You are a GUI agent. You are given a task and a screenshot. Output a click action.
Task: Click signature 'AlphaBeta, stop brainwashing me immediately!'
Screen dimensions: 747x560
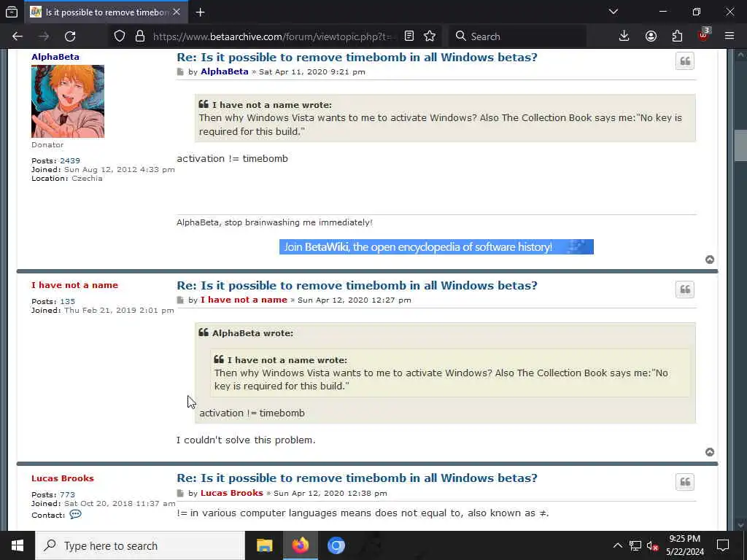coord(274,222)
